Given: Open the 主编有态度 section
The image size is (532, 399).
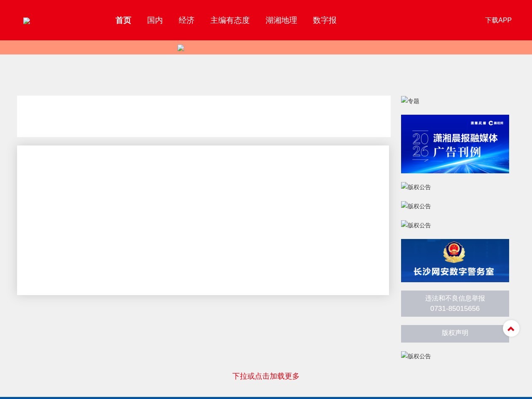Looking at the screenshot, I should [x=230, y=20].
